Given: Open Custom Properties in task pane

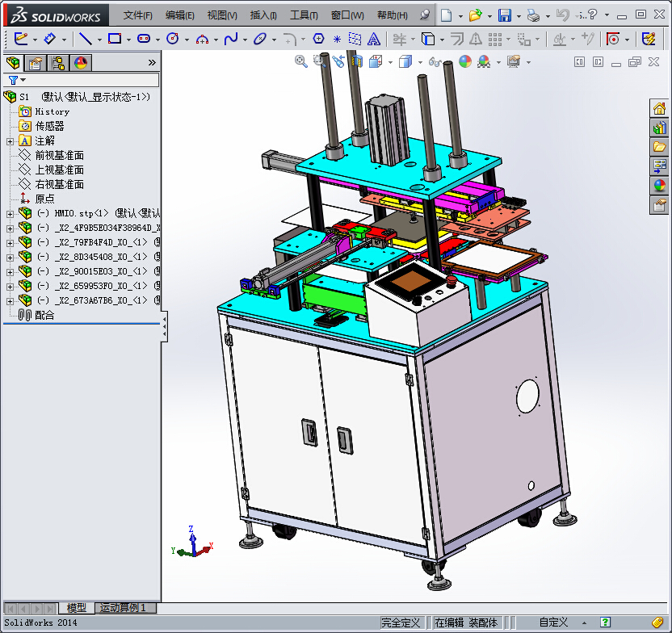Looking at the screenshot, I should (x=659, y=206).
